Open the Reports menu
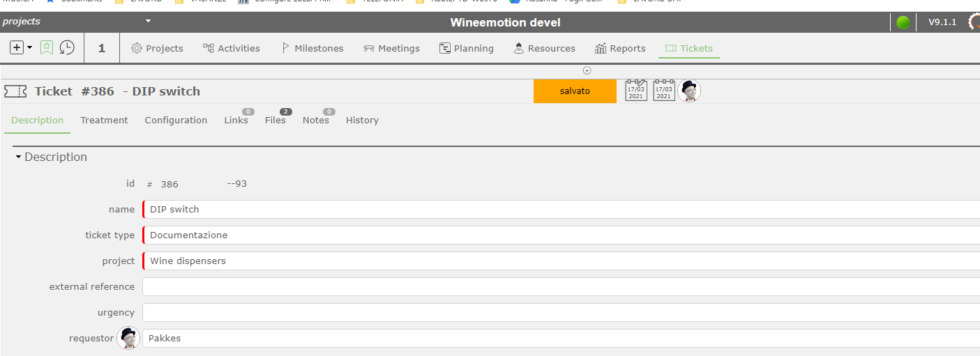 coord(620,48)
